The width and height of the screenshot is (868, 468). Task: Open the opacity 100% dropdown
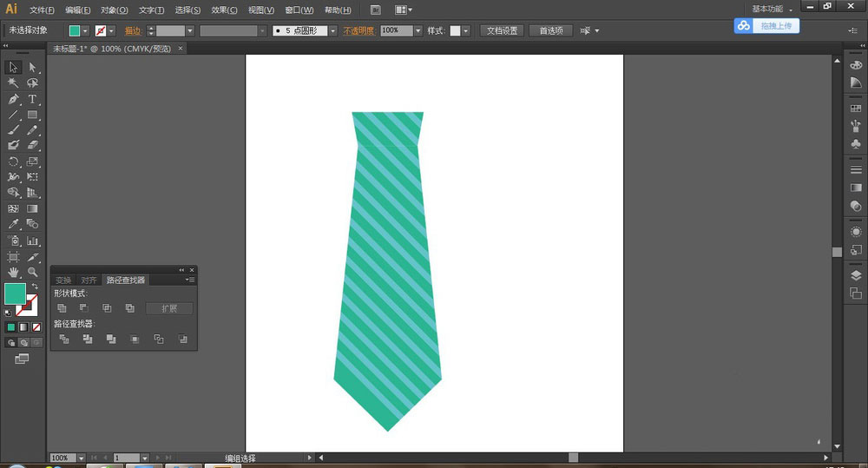click(x=418, y=30)
